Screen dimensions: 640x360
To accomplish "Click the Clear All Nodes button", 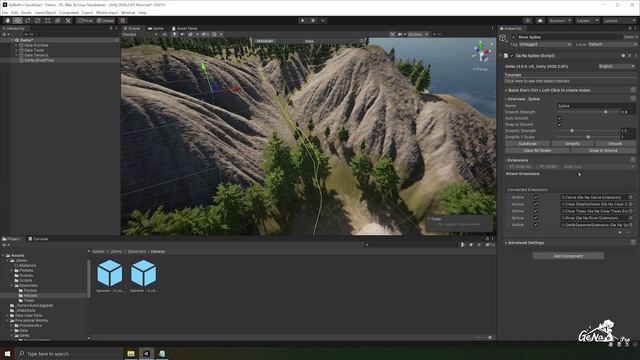I will (537, 150).
